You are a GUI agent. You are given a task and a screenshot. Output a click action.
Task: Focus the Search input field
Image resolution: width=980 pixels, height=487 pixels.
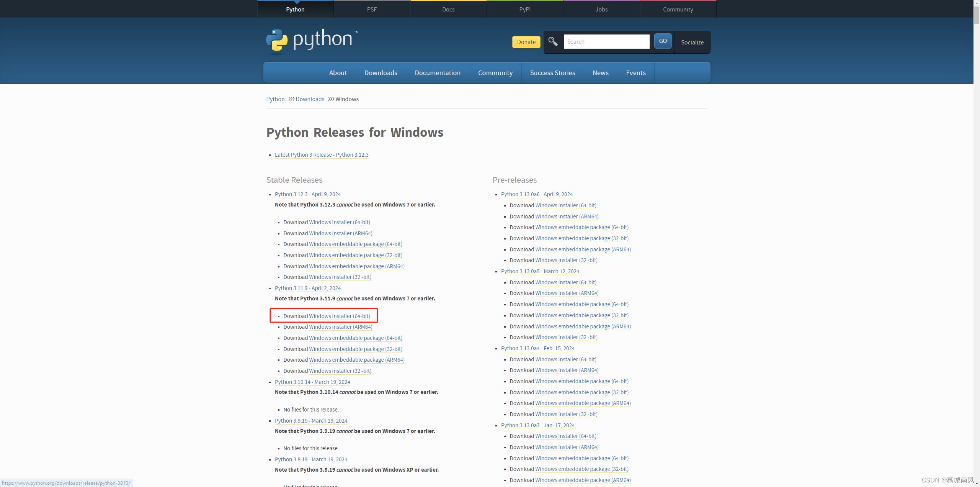pyautogui.click(x=606, y=42)
